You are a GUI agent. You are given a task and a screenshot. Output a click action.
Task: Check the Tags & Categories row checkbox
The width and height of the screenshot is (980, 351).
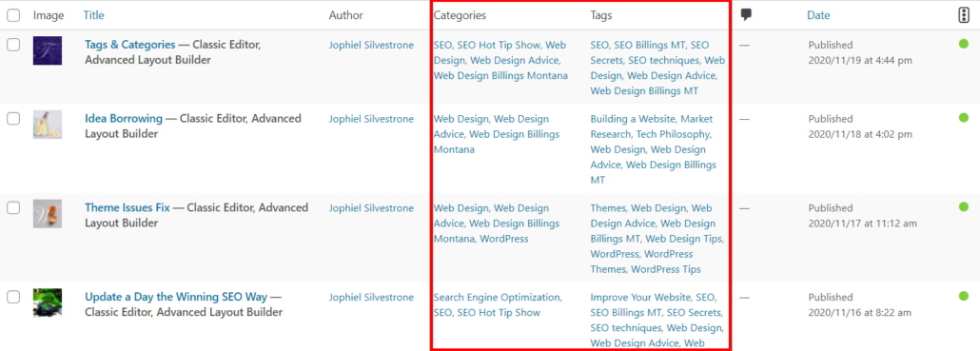[x=13, y=45]
